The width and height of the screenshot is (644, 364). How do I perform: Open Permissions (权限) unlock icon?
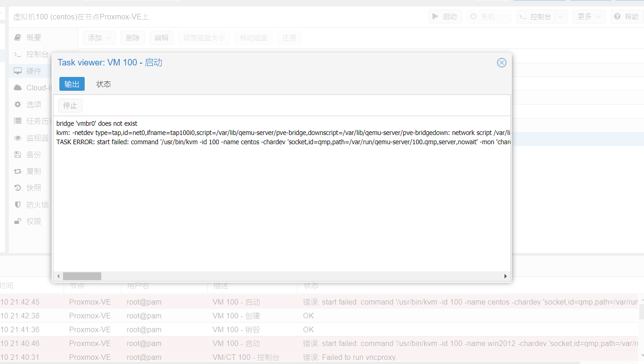[17, 221]
